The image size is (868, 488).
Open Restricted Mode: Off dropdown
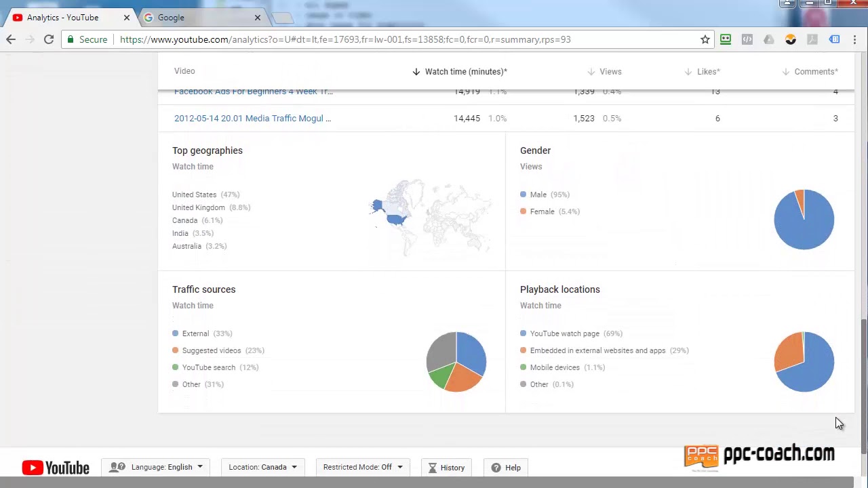pos(363,467)
